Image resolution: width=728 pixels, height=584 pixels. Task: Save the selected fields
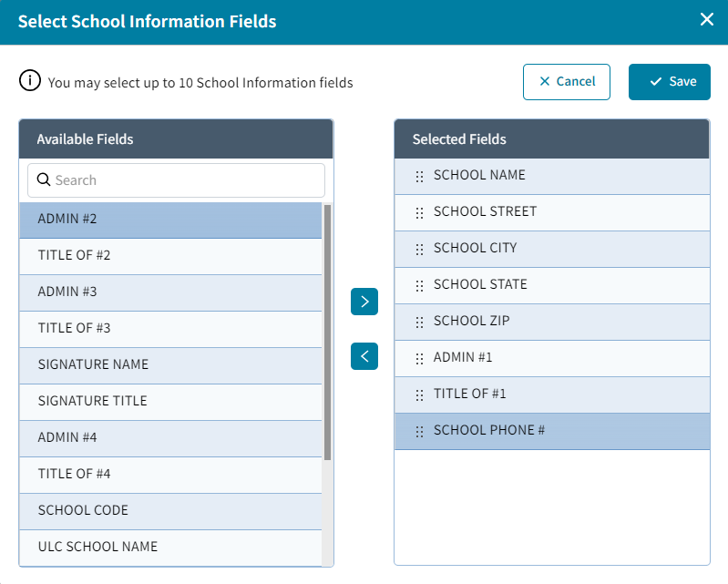tap(670, 82)
